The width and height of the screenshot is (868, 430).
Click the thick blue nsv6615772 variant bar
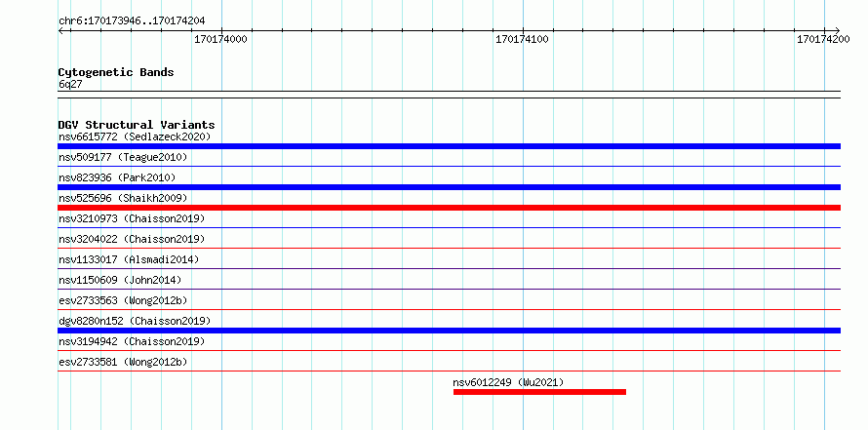coord(449,146)
